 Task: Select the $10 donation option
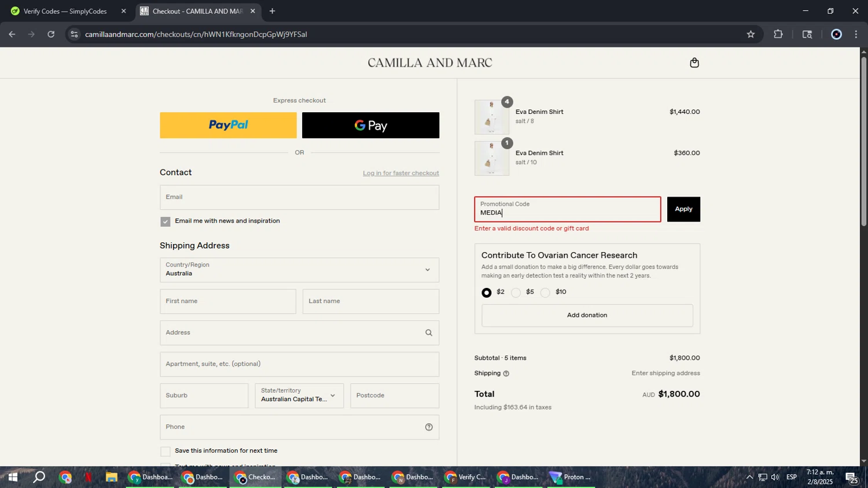[x=545, y=293]
